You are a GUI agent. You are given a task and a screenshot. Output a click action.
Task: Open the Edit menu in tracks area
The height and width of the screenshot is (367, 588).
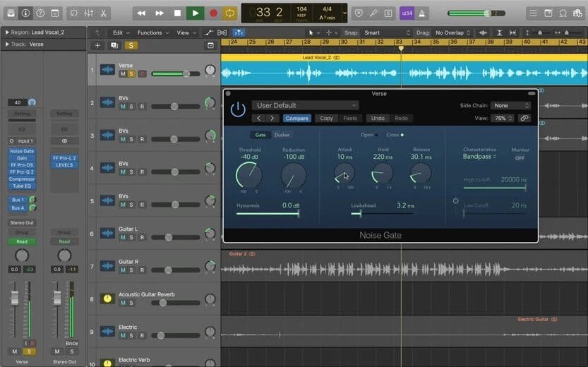(x=121, y=32)
